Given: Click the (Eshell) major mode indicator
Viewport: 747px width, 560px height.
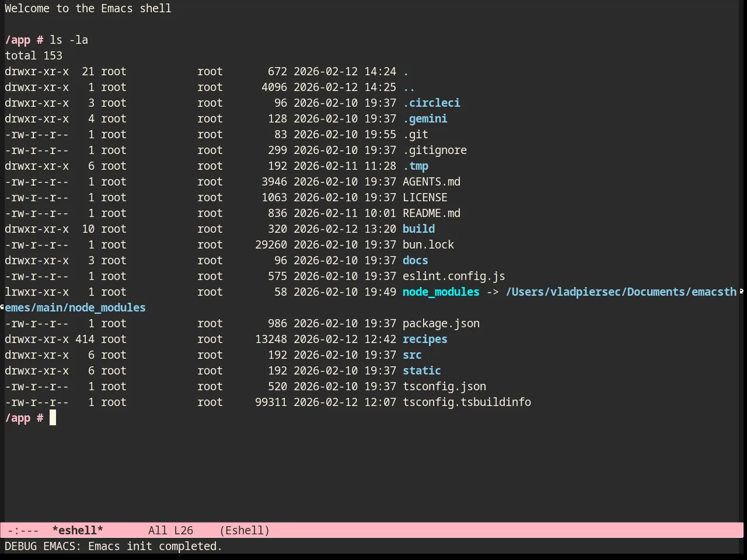Looking at the screenshot, I should point(245,530).
